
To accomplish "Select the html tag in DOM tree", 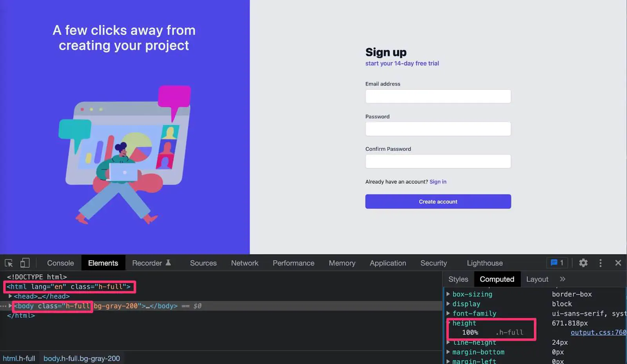I will 69,287.
